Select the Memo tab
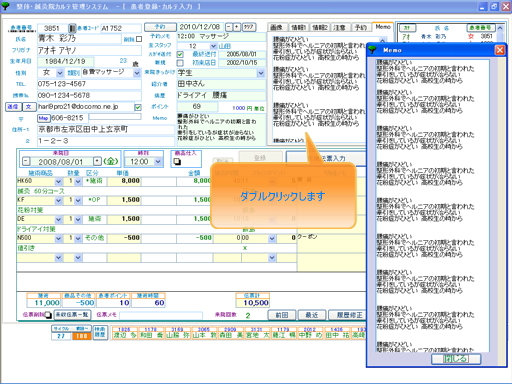 [x=383, y=27]
